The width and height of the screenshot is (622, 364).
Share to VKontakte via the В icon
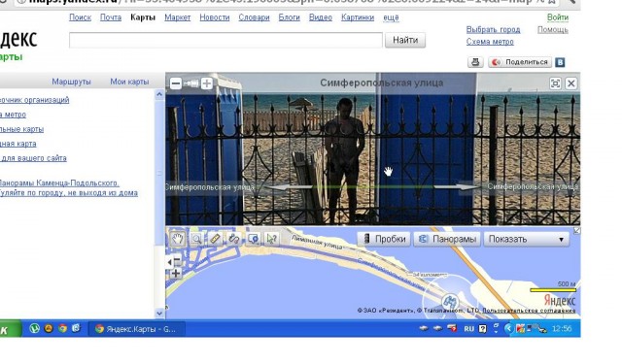click(560, 62)
